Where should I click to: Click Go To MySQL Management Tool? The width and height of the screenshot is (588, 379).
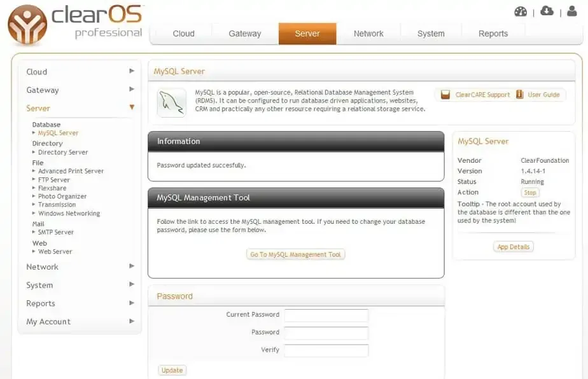click(x=296, y=254)
